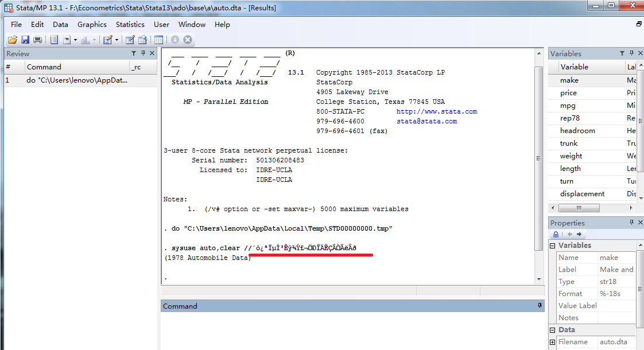Click the Log begin/close notebook icon
Viewport: 644px width, 350px height.
click(54, 40)
